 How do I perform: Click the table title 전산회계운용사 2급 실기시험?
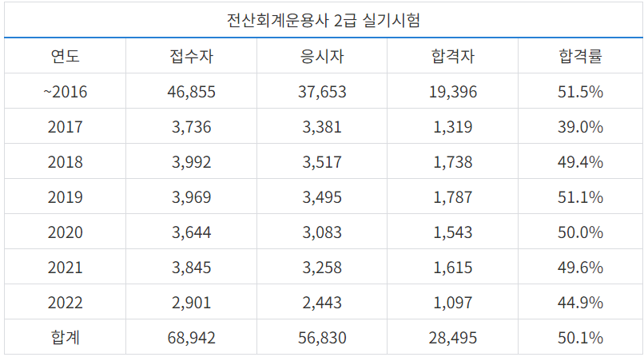point(324,20)
